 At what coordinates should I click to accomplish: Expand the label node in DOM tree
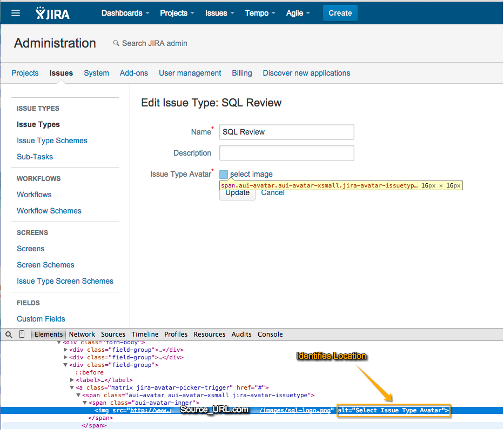72,380
